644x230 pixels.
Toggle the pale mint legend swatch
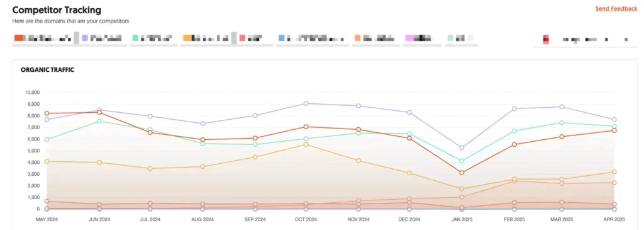(450, 38)
